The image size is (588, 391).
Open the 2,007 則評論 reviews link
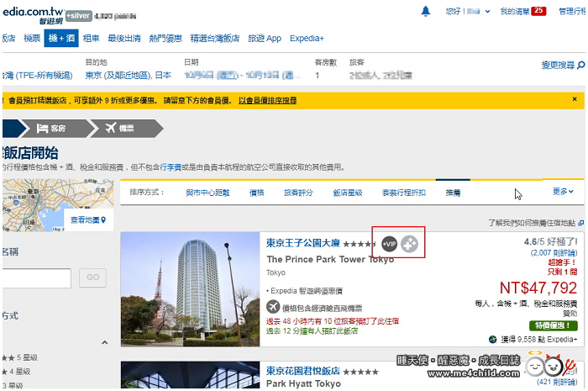(554, 252)
